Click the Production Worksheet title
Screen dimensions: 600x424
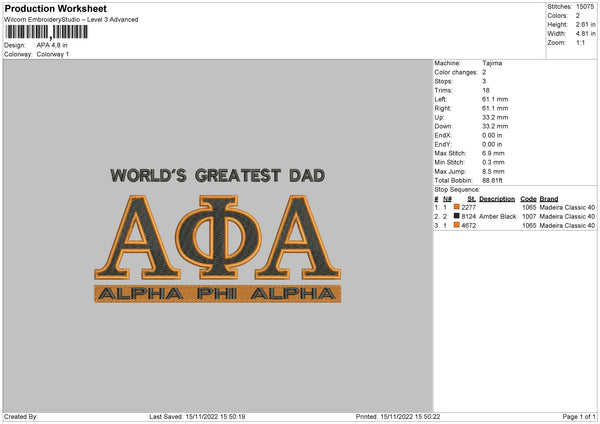tap(56, 9)
